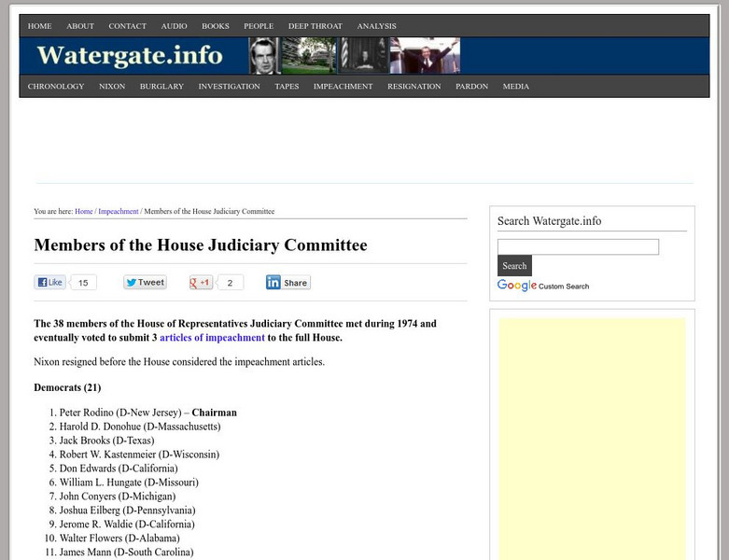
Task: Open the DEEP THROAT menu item
Action: (x=315, y=26)
